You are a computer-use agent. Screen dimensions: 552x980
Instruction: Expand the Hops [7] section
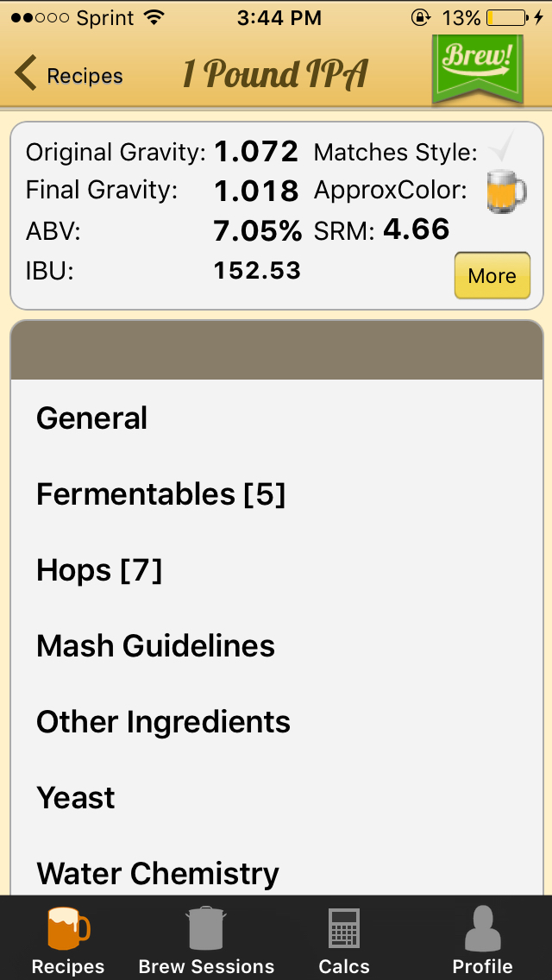click(x=276, y=570)
